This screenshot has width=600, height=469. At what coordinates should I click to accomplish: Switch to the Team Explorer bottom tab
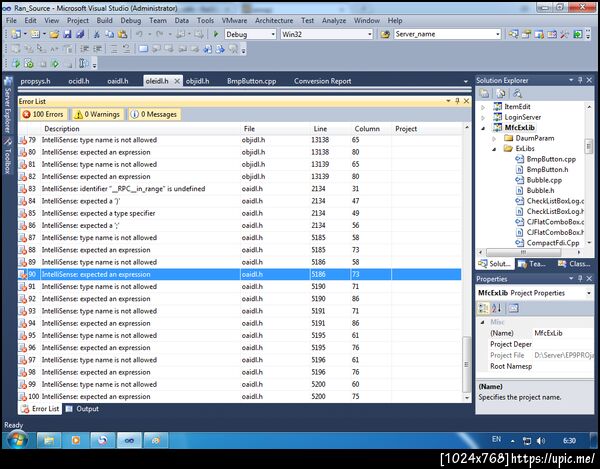coord(532,264)
